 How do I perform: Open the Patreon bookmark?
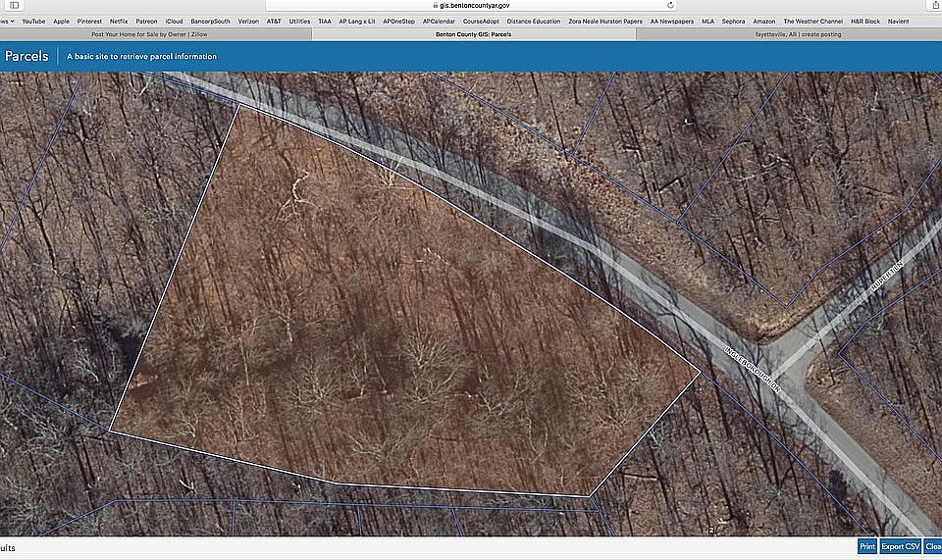(146, 21)
